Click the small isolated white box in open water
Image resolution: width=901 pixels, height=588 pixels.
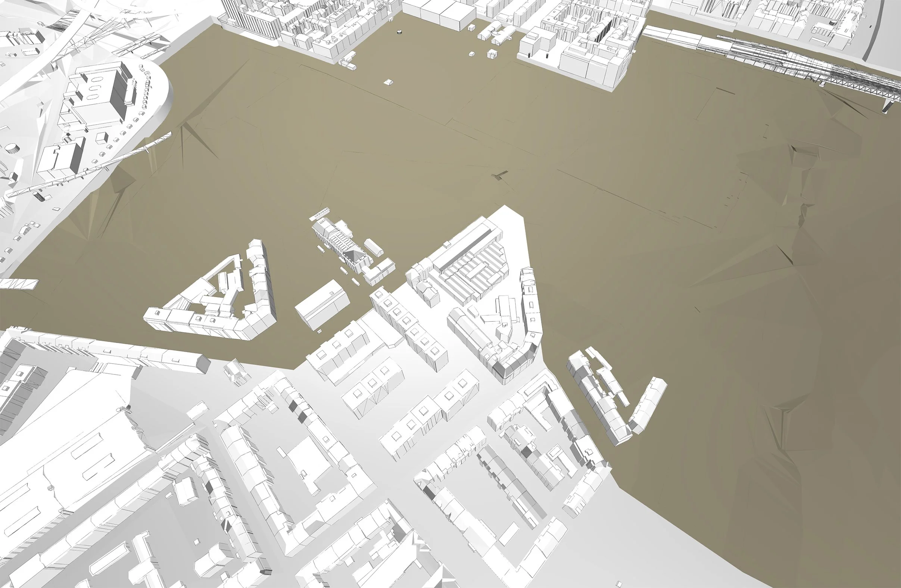coord(388,82)
